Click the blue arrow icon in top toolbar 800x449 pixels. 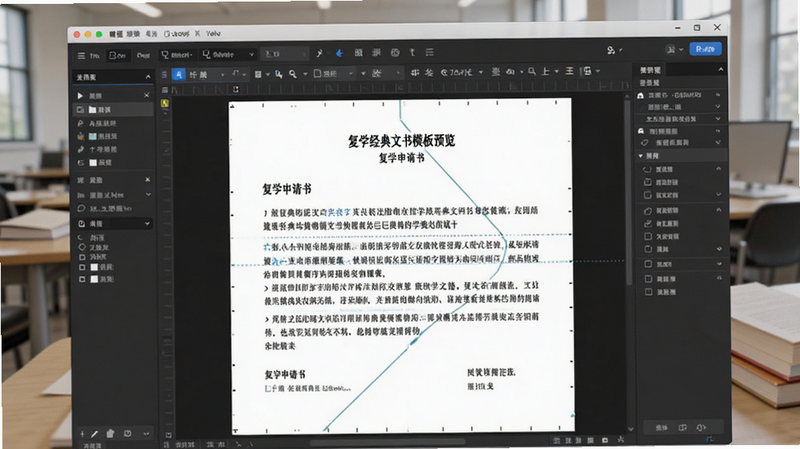click(339, 53)
